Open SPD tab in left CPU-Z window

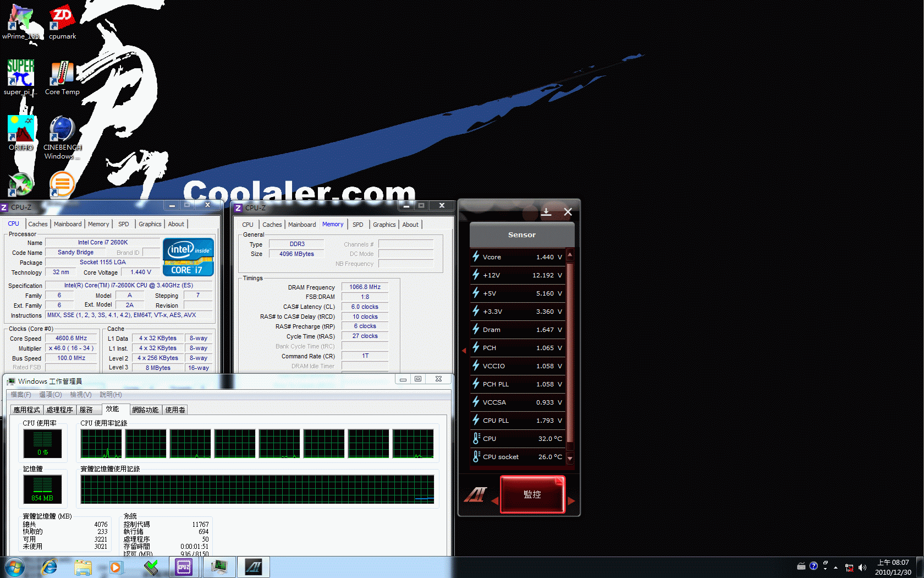click(124, 224)
